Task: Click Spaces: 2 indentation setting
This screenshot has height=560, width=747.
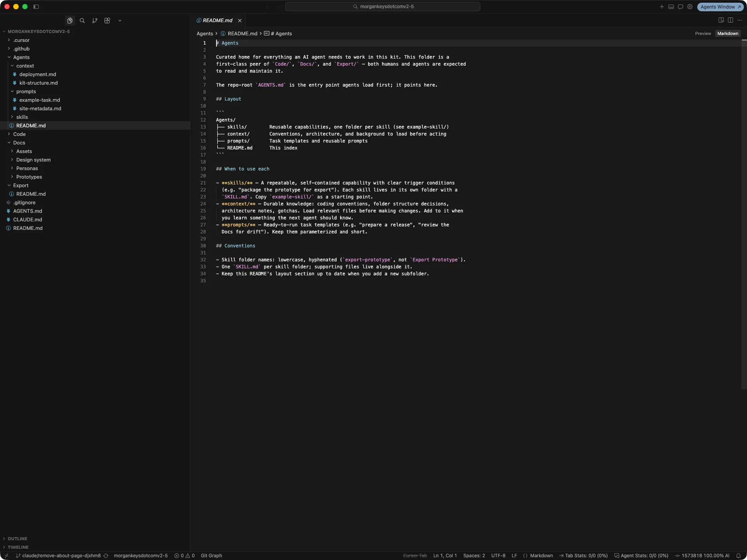Action: pyautogui.click(x=474, y=556)
